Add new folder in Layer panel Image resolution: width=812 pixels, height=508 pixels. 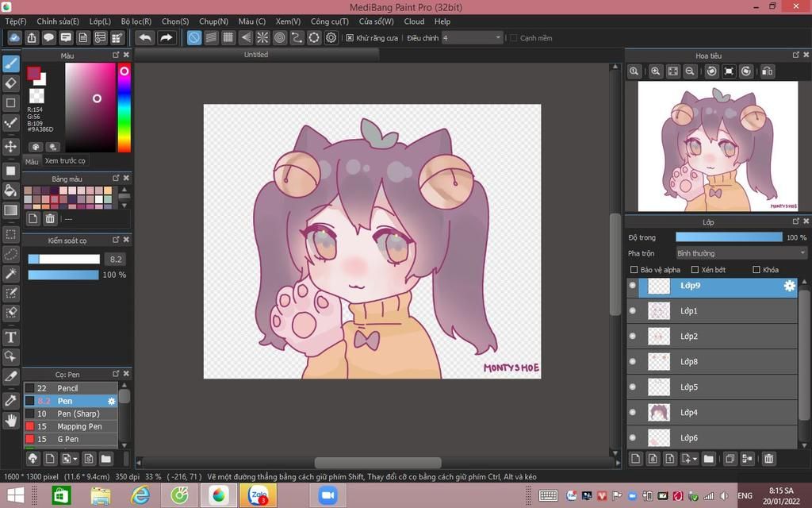pos(708,458)
